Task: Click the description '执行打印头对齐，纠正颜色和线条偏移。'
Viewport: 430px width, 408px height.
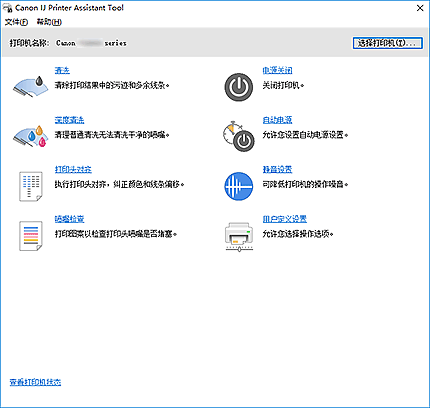Action: pyautogui.click(x=120, y=184)
